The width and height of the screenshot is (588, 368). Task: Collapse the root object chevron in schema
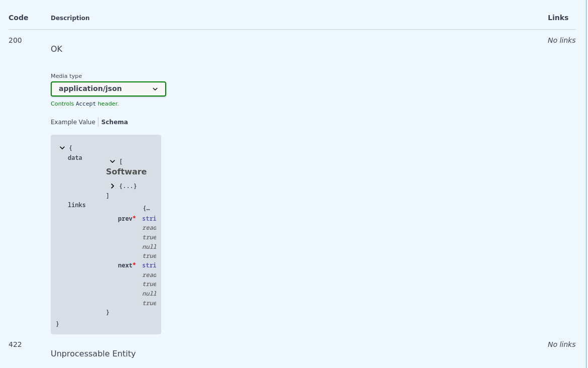click(62, 148)
